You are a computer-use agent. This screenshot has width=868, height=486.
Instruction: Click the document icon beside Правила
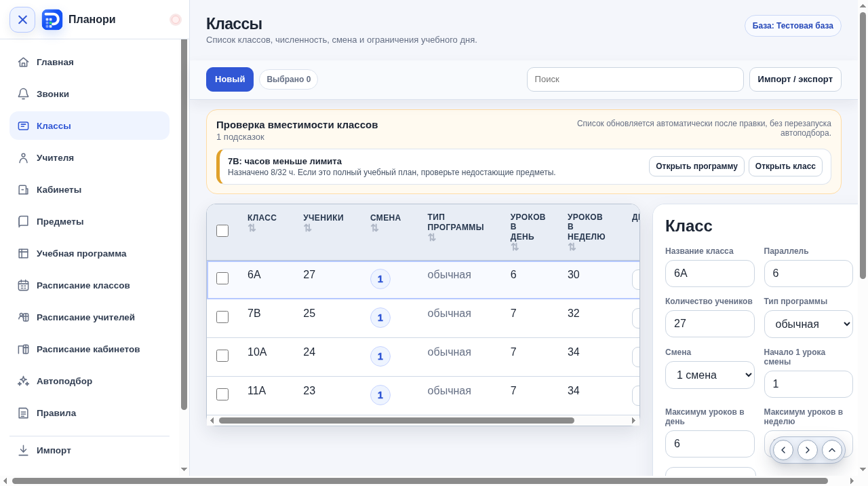[x=24, y=413]
